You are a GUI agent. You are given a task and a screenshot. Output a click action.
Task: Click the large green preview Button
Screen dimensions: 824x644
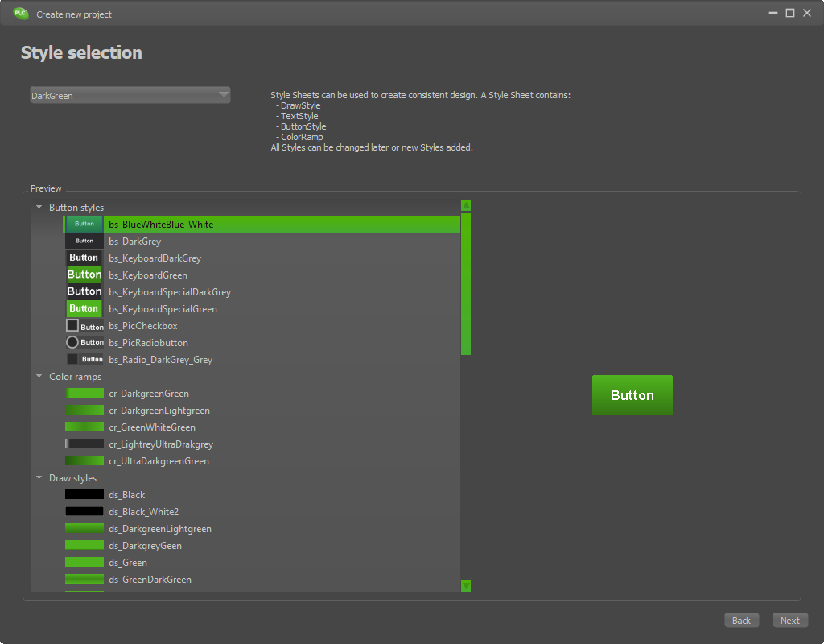click(632, 395)
